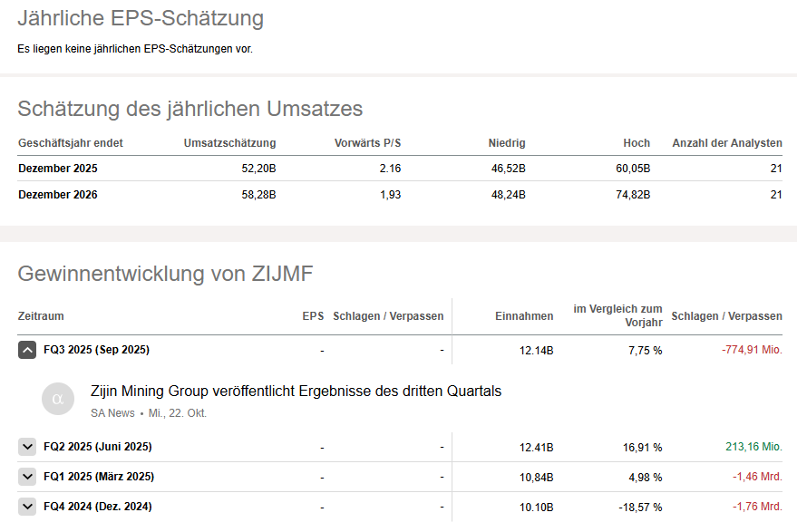Viewport: 797px width, 532px height.
Task: Click the im Vergleich zum Vorjahr header
Action: (x=617, y=315)
